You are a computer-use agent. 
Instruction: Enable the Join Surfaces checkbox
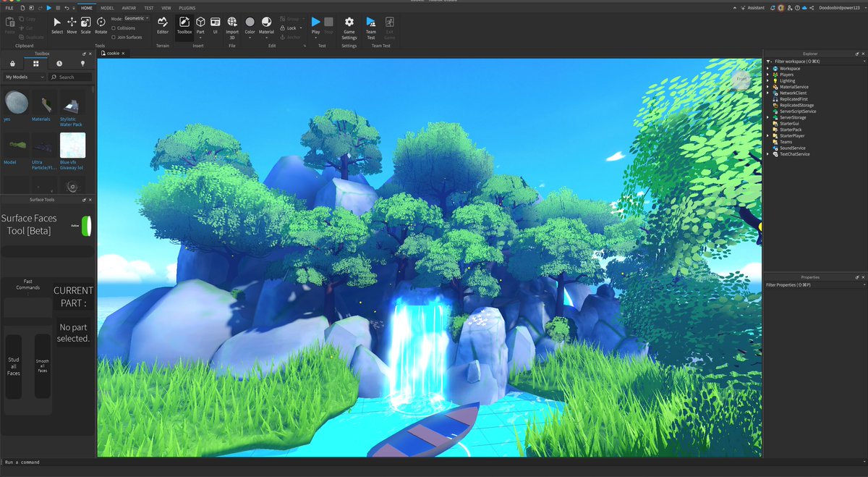[x=114, y=37]
